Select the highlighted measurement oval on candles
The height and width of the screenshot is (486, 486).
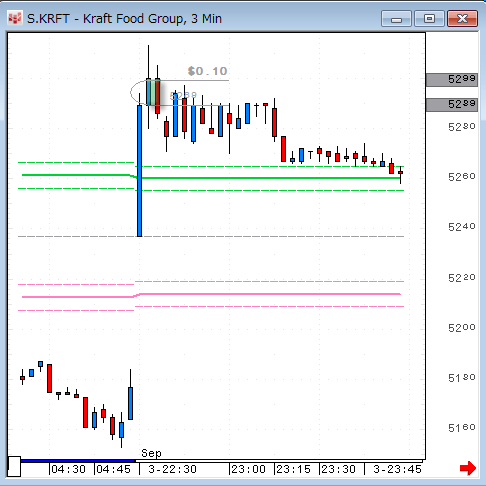point(147,93)
